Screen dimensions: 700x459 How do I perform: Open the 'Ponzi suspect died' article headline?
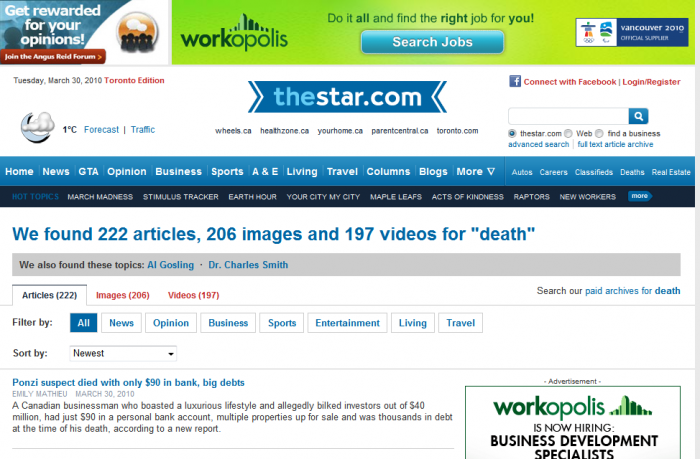point(128,382)
